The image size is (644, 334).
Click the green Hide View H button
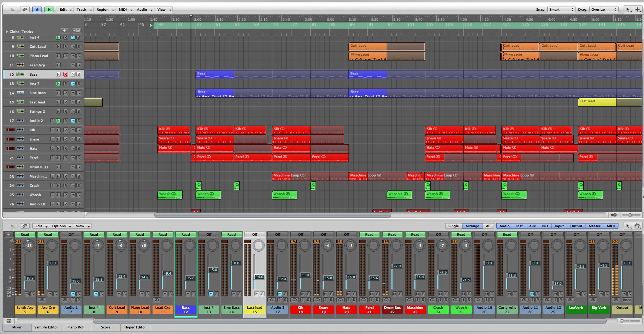tap(49, 10)
